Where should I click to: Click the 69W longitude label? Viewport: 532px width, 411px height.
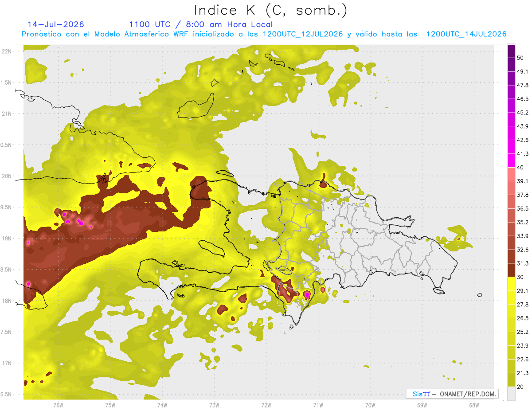[x=422, y=405]
